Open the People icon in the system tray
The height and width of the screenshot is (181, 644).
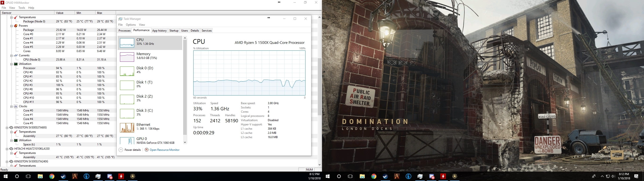point(594,176)
